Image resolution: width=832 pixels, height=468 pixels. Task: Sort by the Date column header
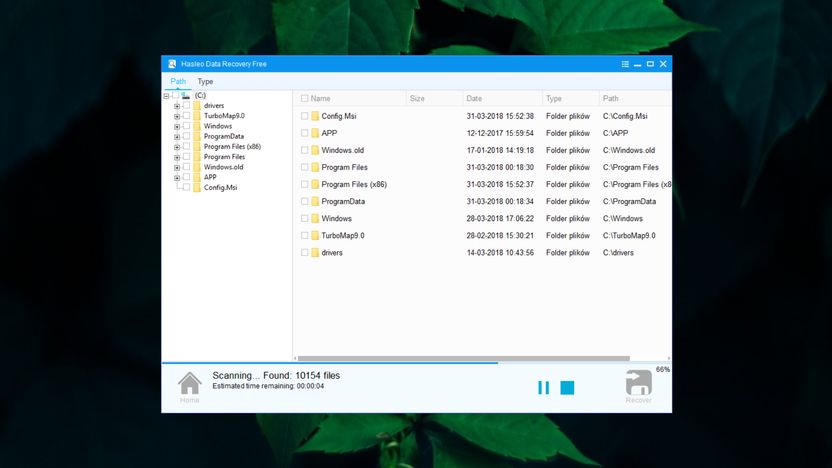point(502,99)
